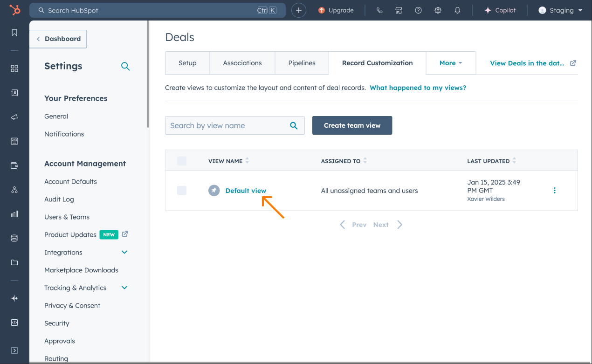Sort by Last Updated column

pyautogui.click(x=492, y=161)
